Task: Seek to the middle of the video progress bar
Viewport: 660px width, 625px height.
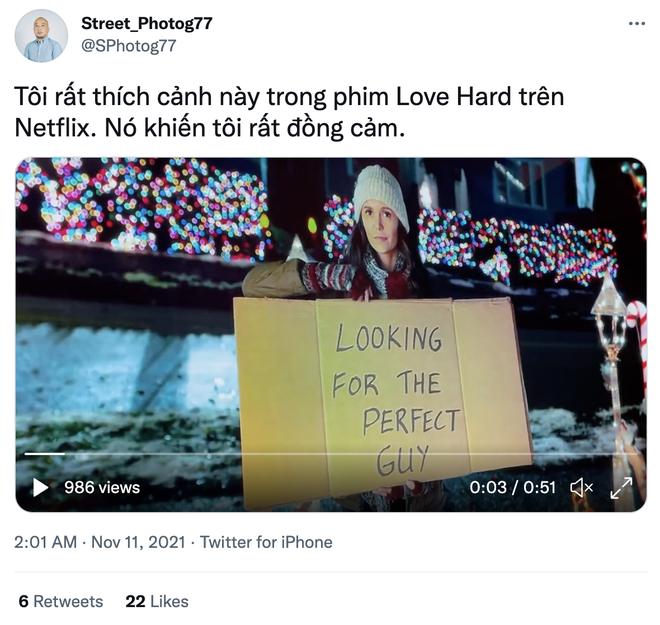Action: point(331,454)
